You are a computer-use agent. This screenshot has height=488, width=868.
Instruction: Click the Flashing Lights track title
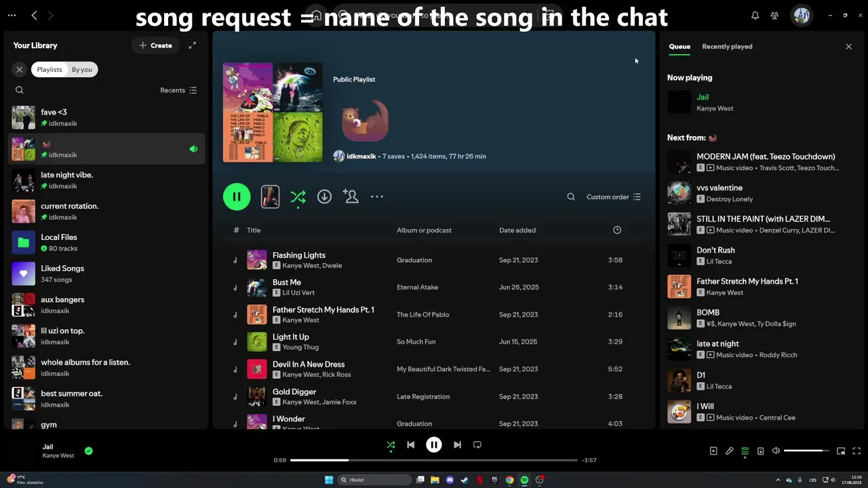299,256
